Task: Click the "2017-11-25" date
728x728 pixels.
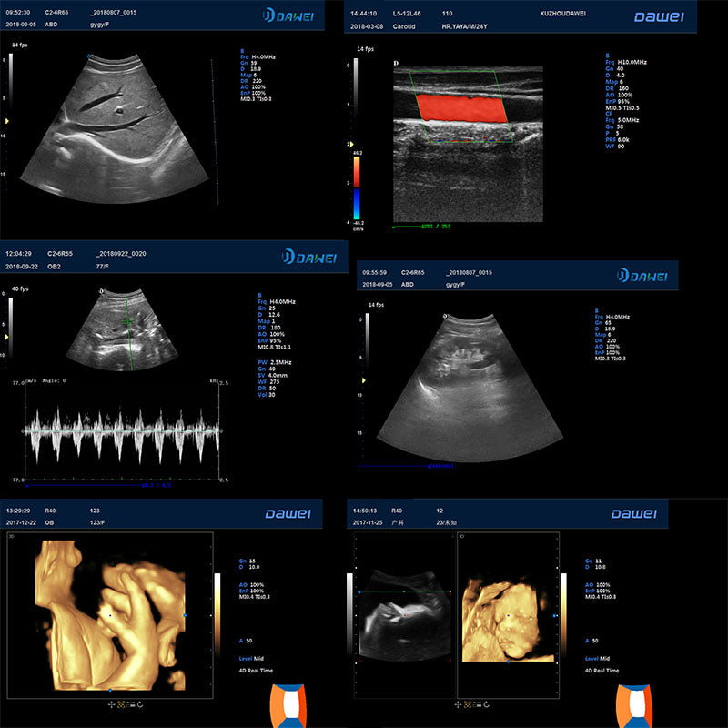Action: (368, 522)
